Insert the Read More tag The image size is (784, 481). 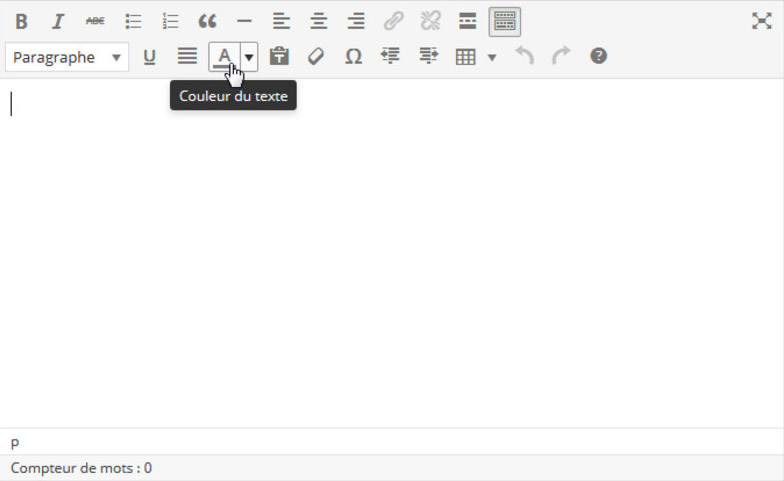click(x=468, y=22)
